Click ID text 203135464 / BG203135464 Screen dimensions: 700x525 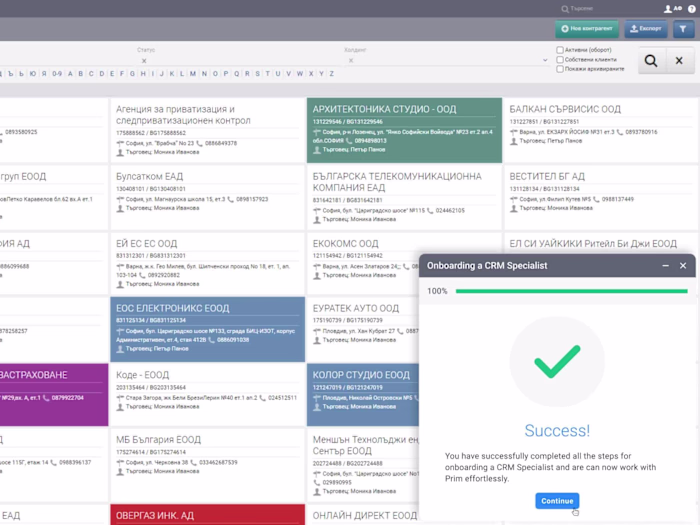150,388
